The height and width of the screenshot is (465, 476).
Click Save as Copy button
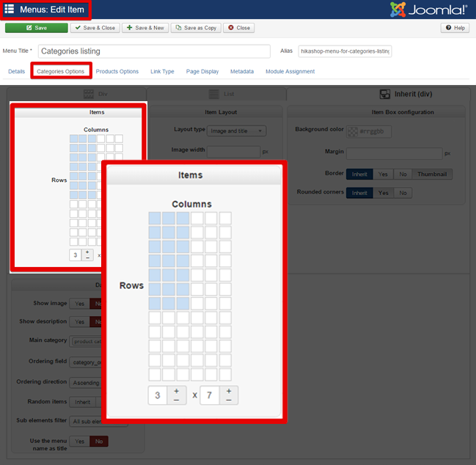coord(196,28)
